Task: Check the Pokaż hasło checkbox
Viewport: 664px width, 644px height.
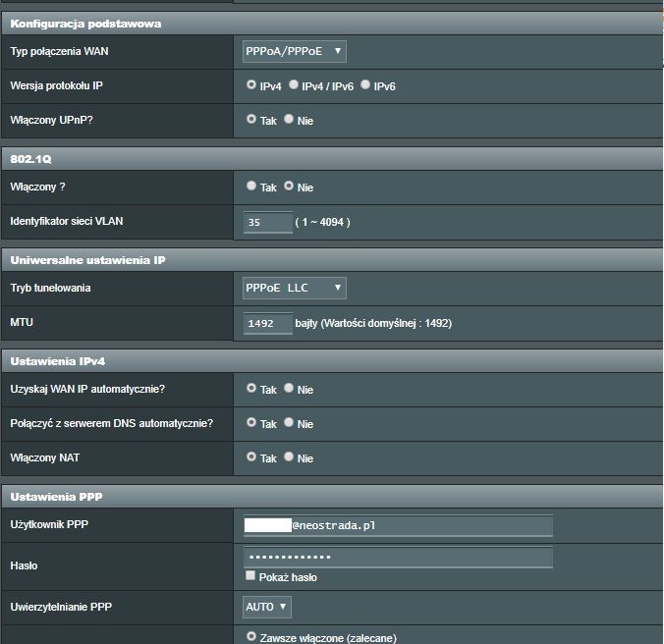Action: point(251,576)
